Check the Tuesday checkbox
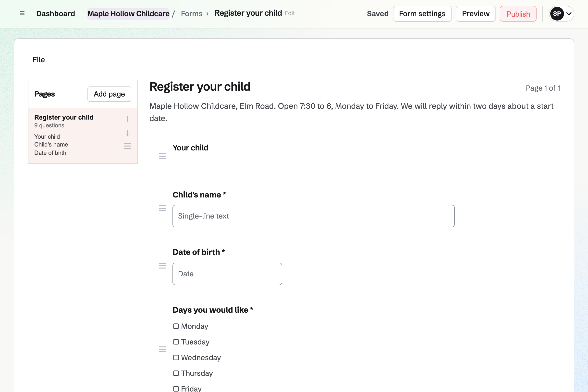This screenshot has width=588, height=392. [x=176, y=342]
